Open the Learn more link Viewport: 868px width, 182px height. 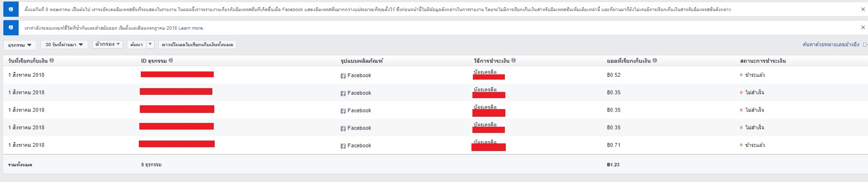191,28
